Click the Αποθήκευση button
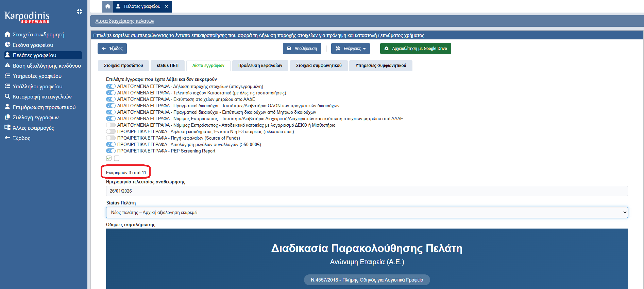Image resolution: width=644 pixels, height=289 pixels. 302,49
